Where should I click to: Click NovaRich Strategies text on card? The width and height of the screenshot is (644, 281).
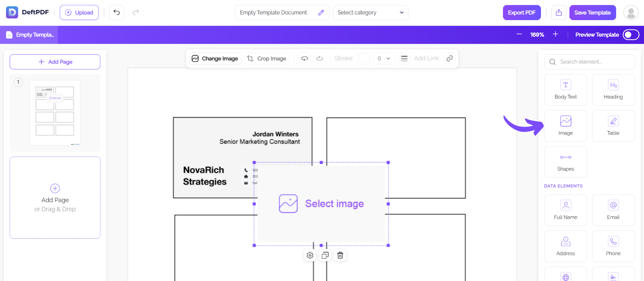pyautogui.click(x=204, y=176)
